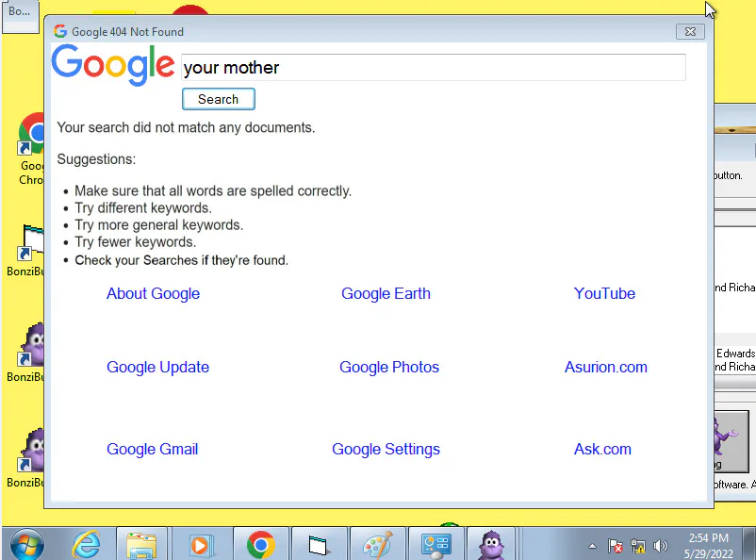756x560 pixels.
Task: Open the Asurion.com link
Action: point(605,367)
